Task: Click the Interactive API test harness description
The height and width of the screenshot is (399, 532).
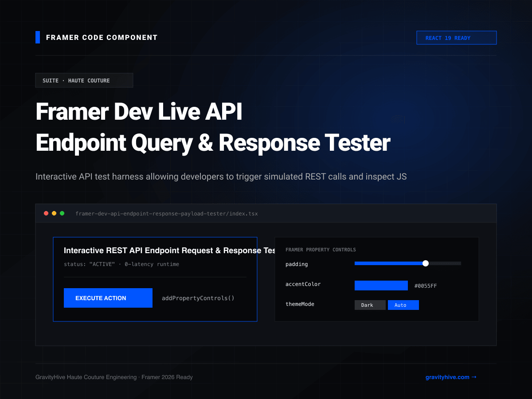Action: click(x=221, y=176)
